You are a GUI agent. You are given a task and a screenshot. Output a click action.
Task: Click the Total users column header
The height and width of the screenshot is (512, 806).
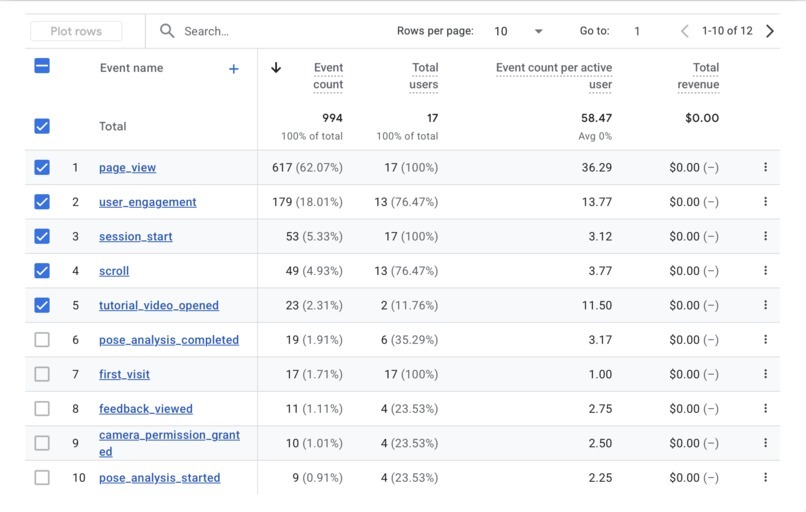(424, 76)
